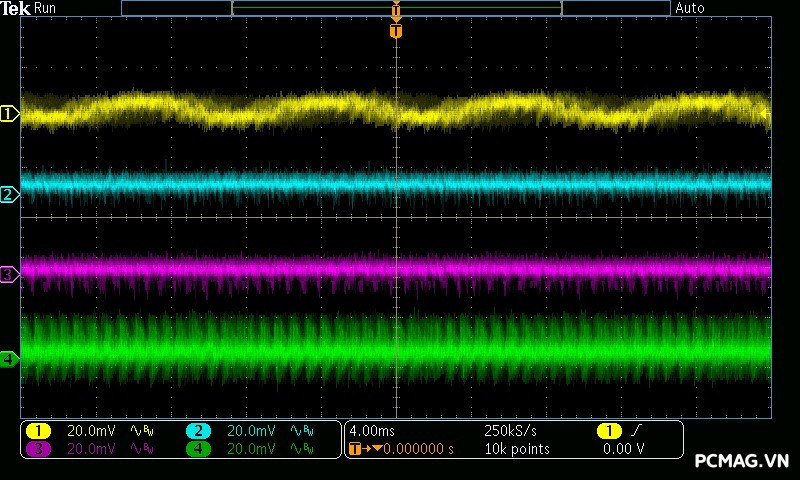Click the Run acquisition status label

(46, 8)
